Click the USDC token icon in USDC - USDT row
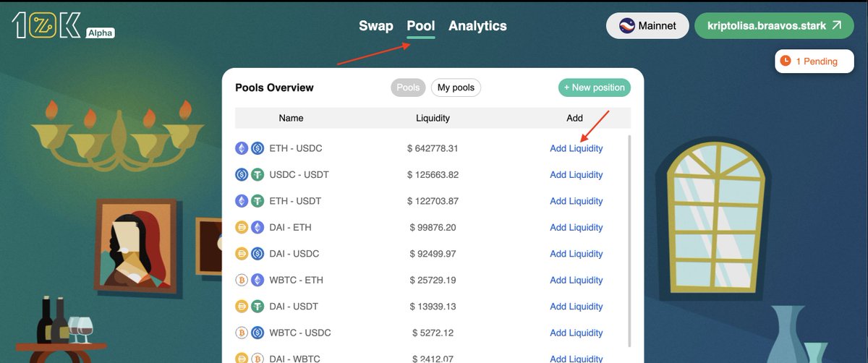This screenshot has width=868, height=363. (x=242, y=174)
